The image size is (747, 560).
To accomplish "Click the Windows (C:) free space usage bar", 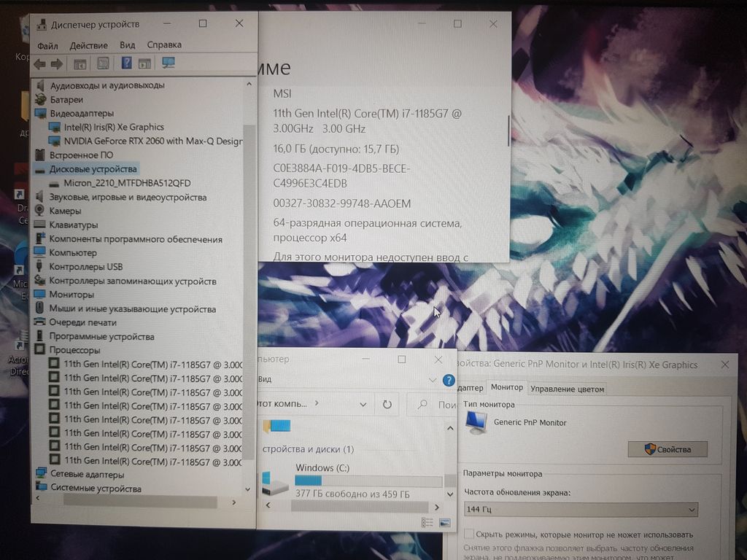I will coord(368,481).
